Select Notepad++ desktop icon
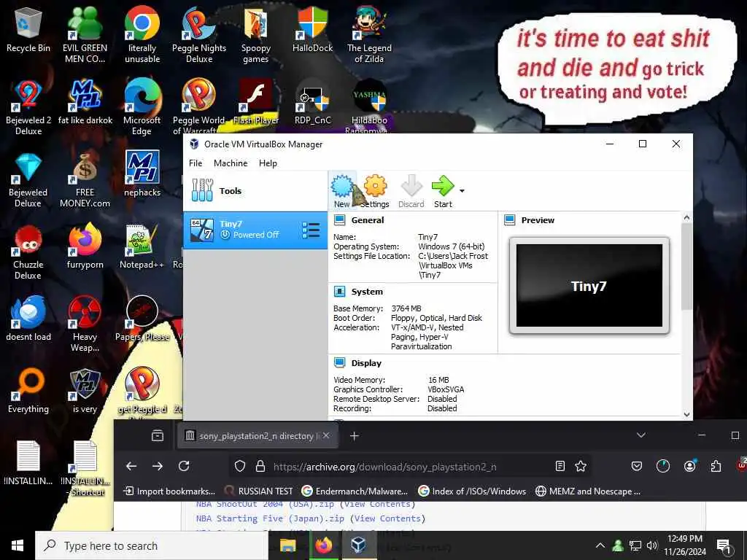The image size is (747, 560). (x=142, y=247)
